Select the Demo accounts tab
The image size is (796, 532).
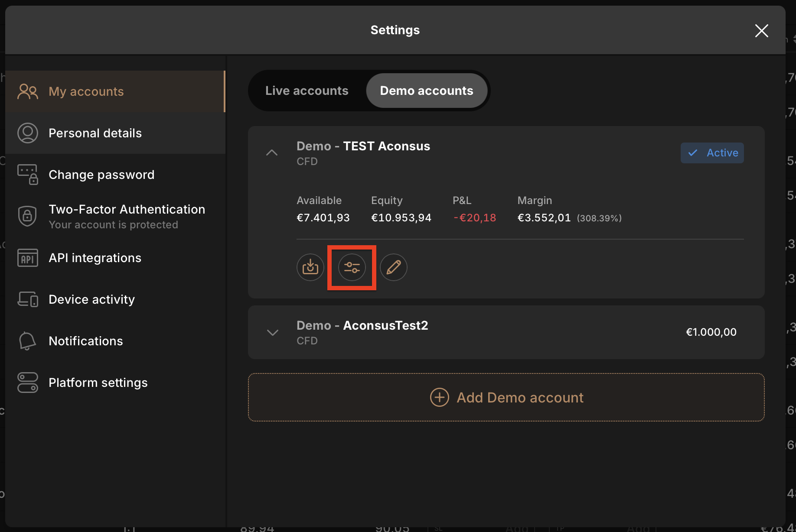tap(427, 90)
